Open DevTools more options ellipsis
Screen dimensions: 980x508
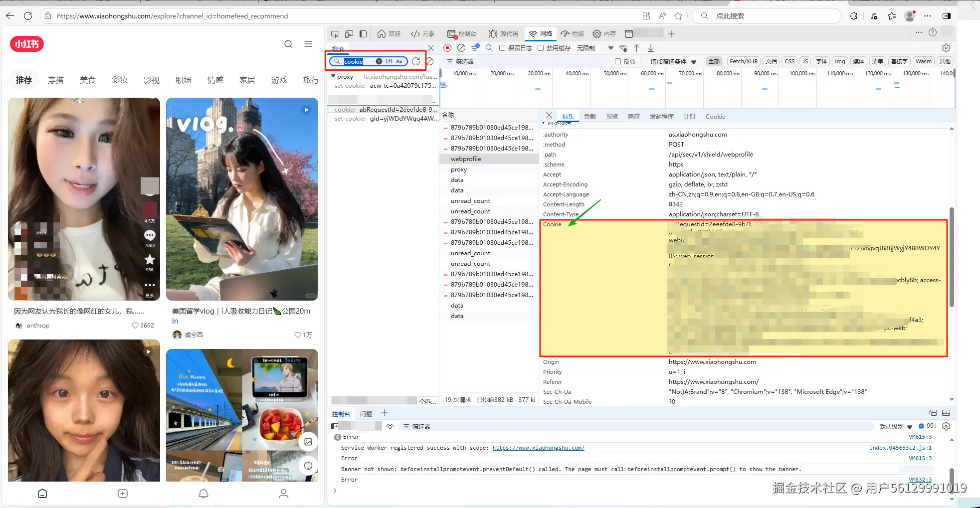coord(919,32)
